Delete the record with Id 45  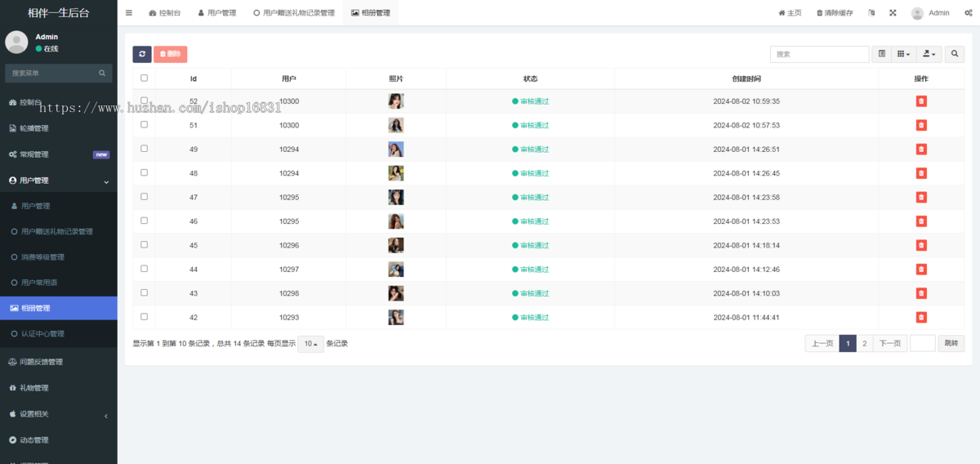[921, 245]
